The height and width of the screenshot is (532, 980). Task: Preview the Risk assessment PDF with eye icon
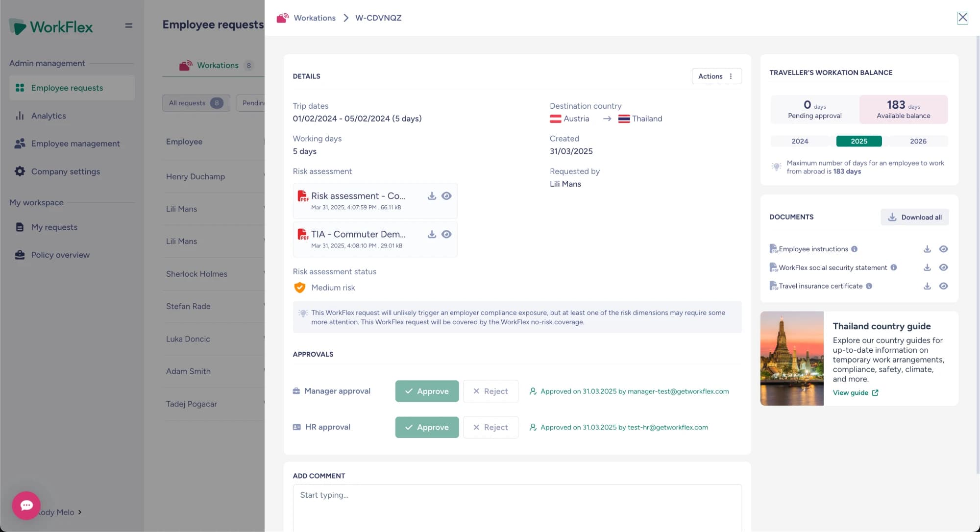(446, 196)
